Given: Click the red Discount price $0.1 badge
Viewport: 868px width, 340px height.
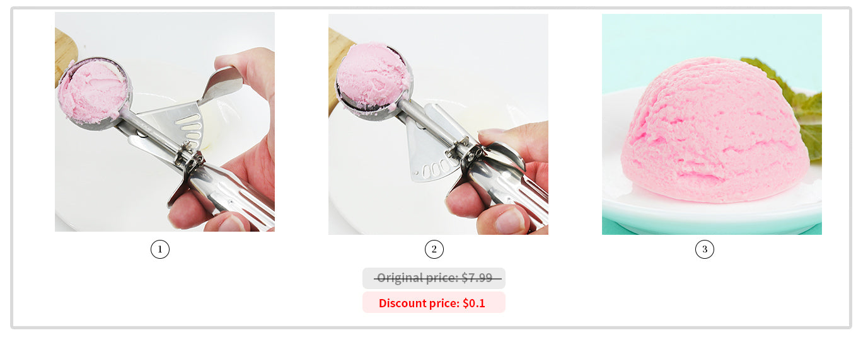Looking at the screenshot, I should [434, 303].
